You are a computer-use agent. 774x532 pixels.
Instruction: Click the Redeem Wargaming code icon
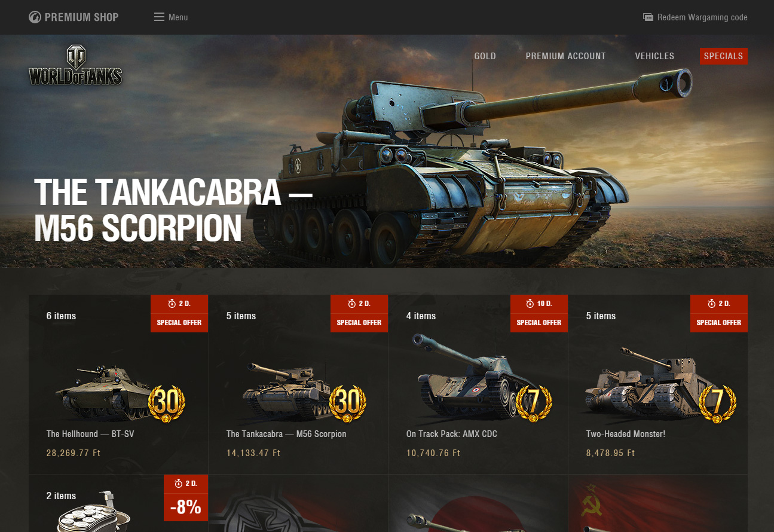coord(648,17)
